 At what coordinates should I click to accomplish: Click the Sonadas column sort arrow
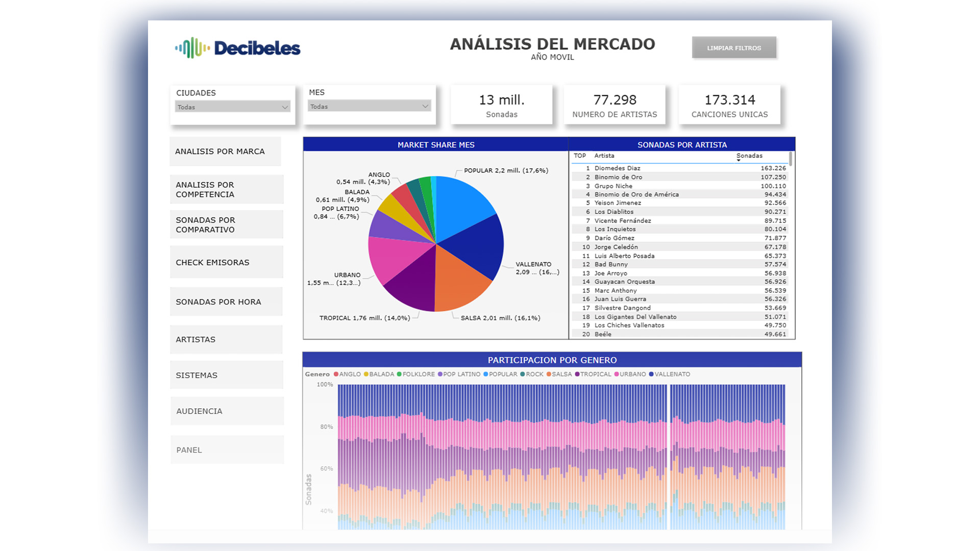pos(739,161)
